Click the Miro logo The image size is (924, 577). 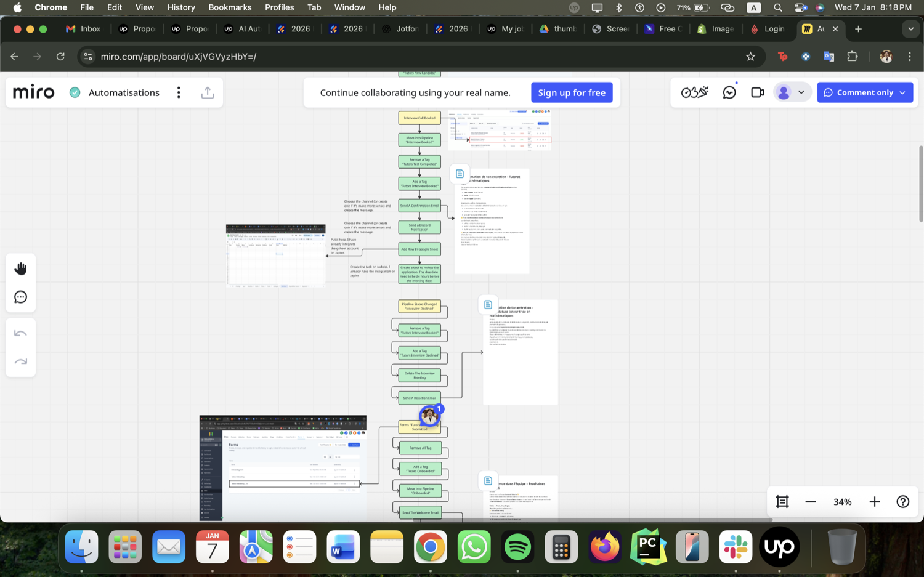(x=34, y=92)
